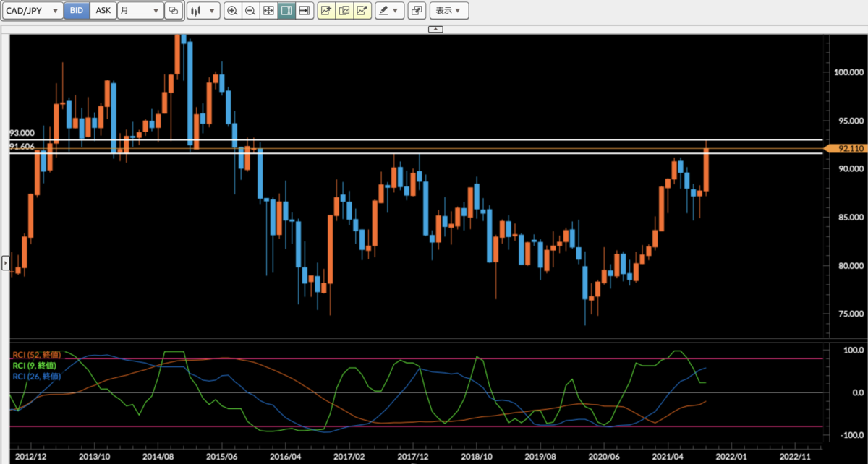Open the CAD/JPY currency pair dropdown
This screenshot has width=868, height=464.
[33, 10]
